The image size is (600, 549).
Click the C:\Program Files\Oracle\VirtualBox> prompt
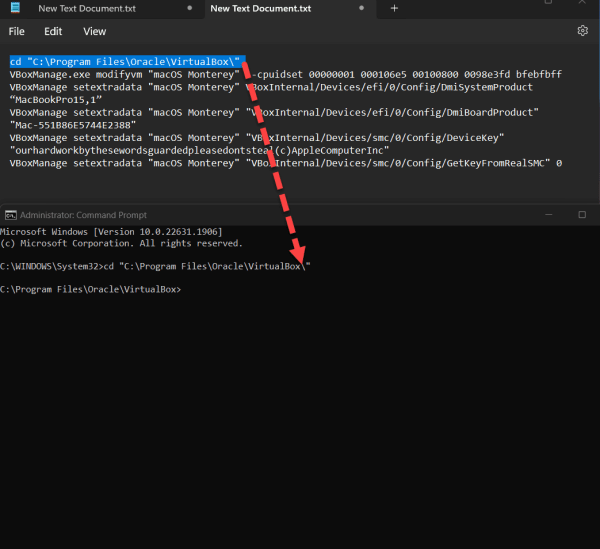90,289
